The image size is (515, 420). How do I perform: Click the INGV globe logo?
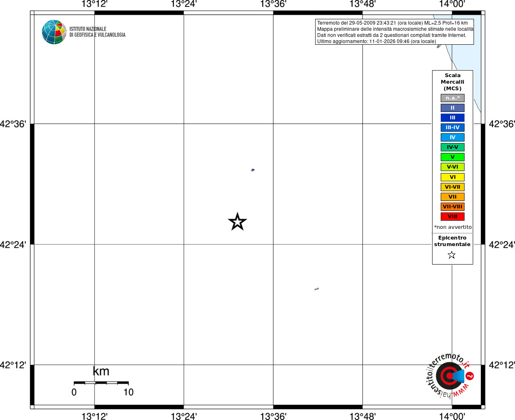(x=54, y=32)
